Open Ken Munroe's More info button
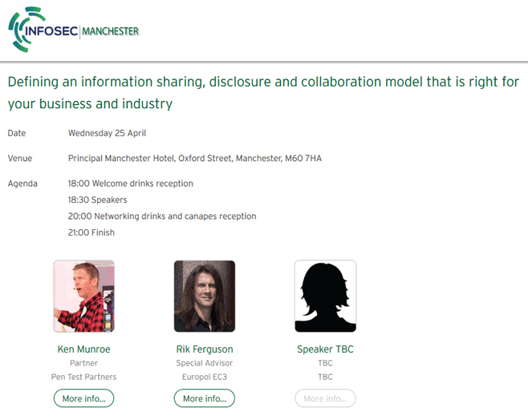The height and width of the screenshot is (420, 528). [83, 398]
